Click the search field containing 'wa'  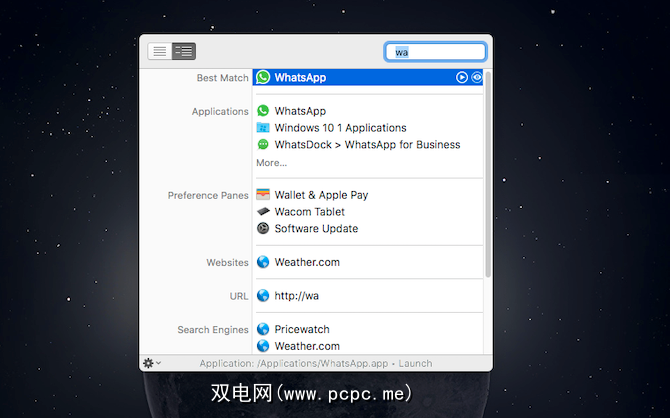(435, 52)
